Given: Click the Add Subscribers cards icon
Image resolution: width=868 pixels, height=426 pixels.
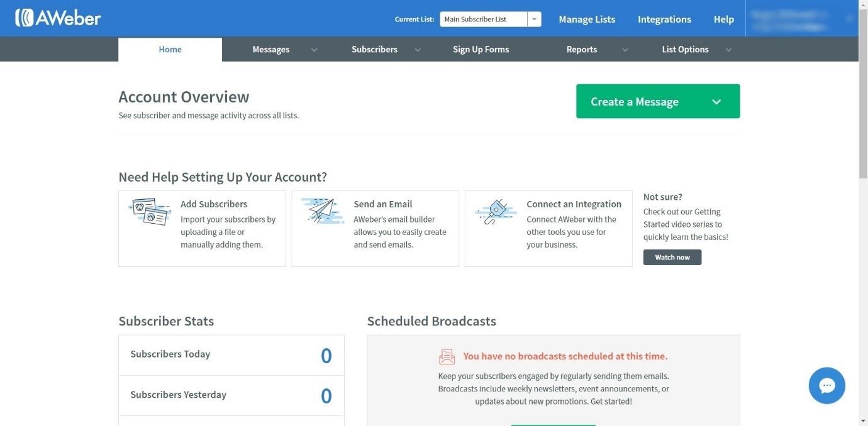Looking at the screenshot, I should click(150, 212).
